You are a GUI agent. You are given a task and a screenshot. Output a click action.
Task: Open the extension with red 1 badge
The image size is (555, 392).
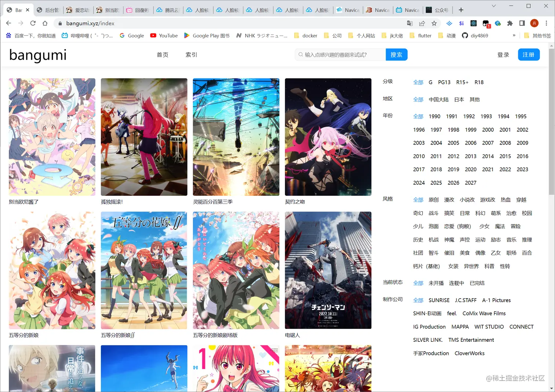click(486, 24)
